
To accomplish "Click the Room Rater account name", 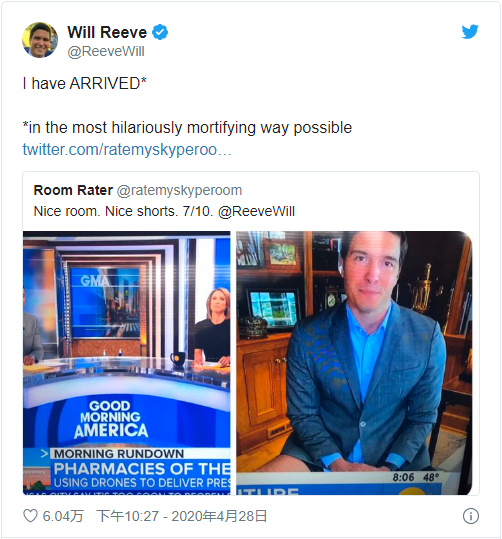I will [73, 190].
